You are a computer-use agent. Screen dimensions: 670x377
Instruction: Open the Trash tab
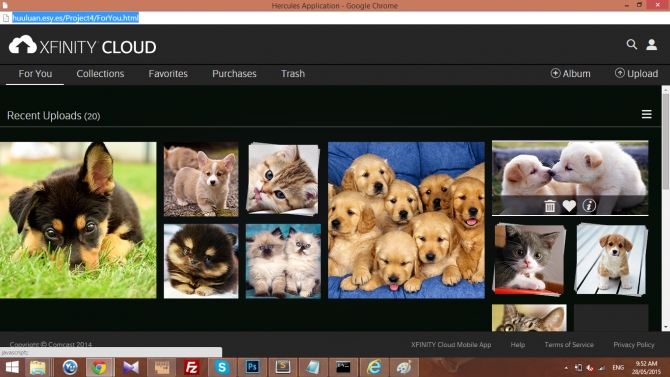pyautogui.click(x=293, y=74)
